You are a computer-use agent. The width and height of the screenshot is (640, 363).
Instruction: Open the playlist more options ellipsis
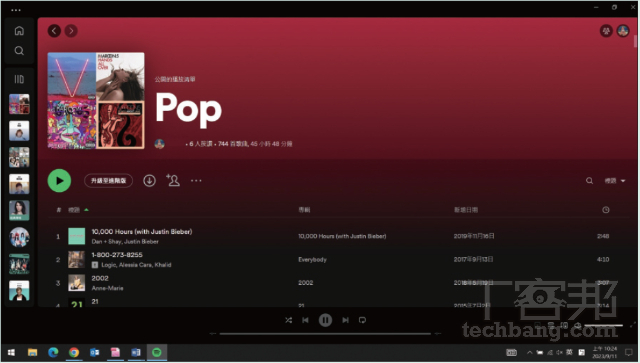click(196, 180)
